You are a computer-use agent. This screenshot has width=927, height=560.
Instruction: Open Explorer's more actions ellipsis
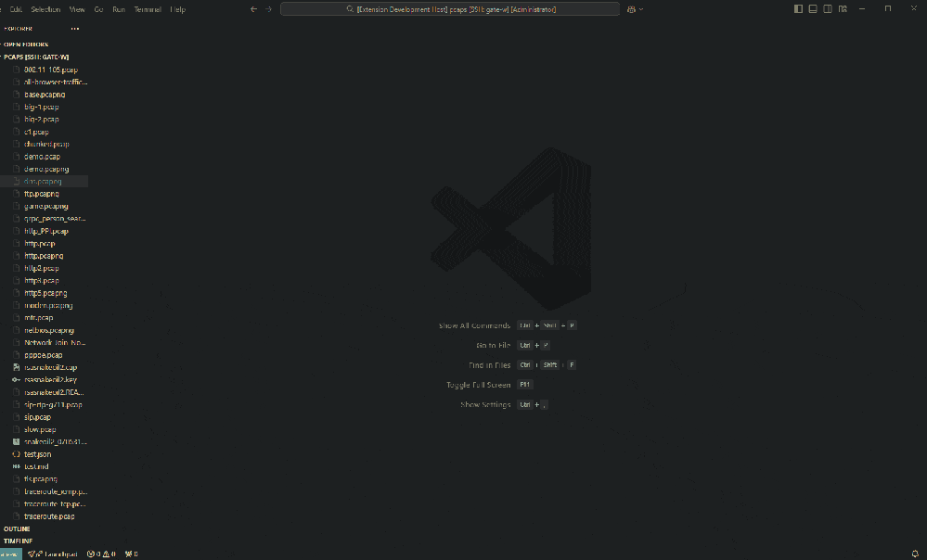tap(75, 29)
